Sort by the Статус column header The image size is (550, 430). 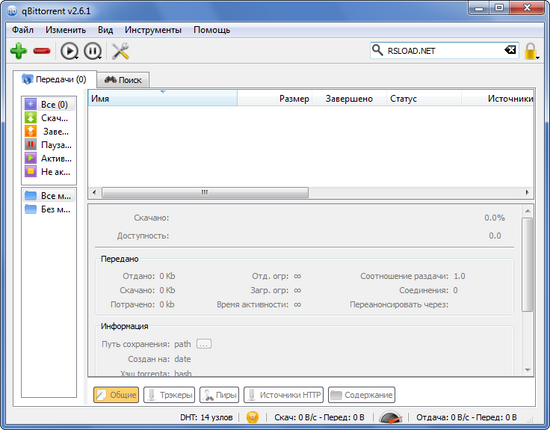pyautogui.click(x=424, y=99)
